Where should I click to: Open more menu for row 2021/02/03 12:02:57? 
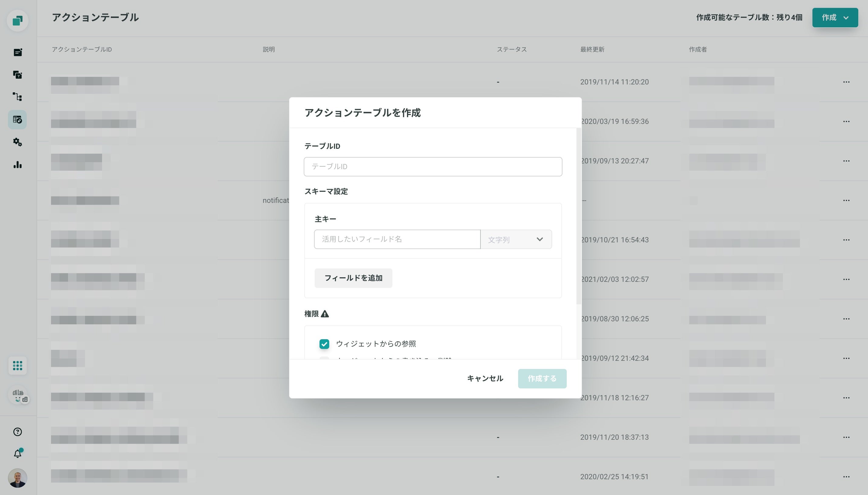pos(846,279)
